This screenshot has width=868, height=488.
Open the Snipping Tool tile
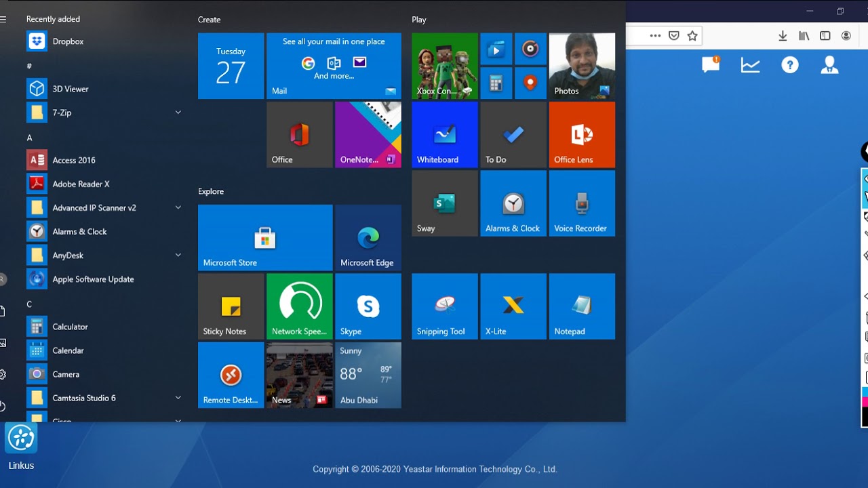(x=444, y=306)
